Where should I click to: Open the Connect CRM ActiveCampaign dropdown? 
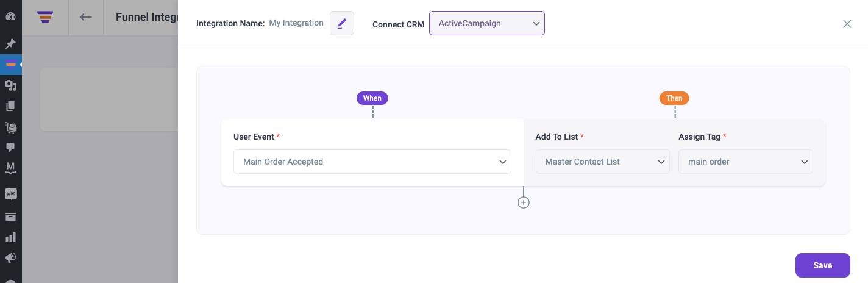[x=487, y=23]
